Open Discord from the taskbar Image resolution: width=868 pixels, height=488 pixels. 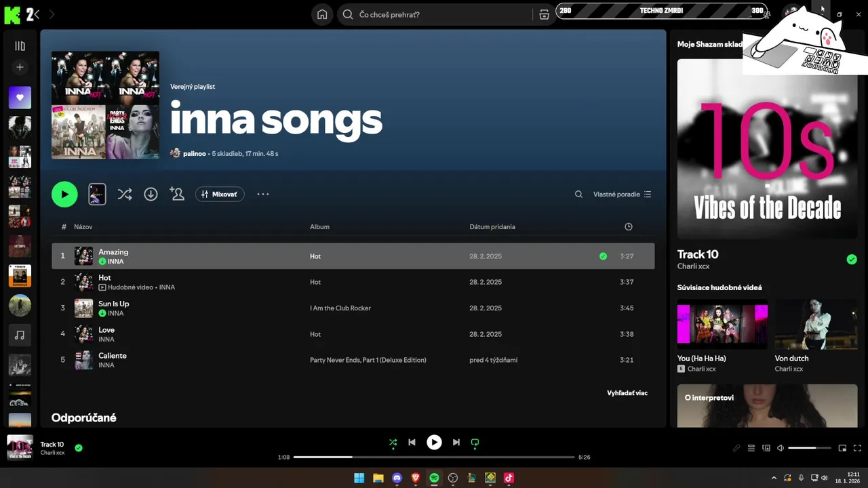[397, 478]
